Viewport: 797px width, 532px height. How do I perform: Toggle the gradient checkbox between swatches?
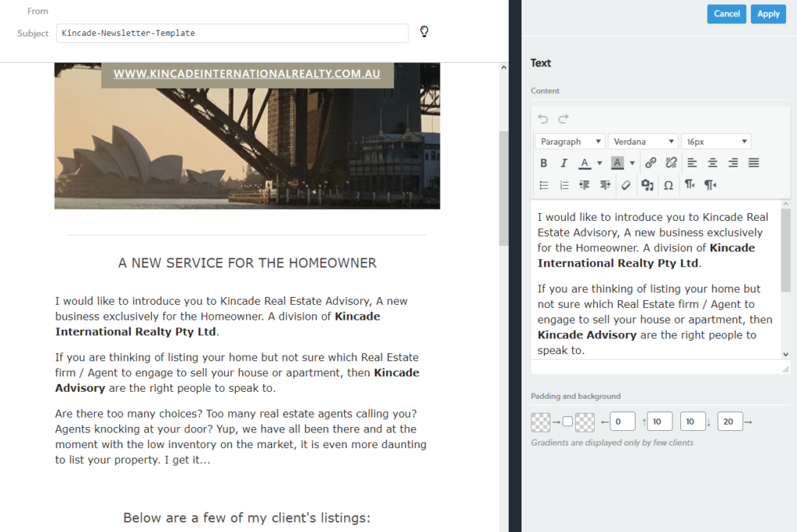click(x=567, y=422)
